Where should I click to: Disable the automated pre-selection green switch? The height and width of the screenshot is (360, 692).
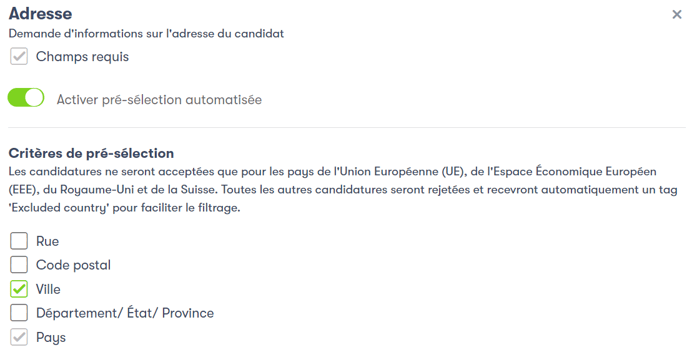[26, 98]
